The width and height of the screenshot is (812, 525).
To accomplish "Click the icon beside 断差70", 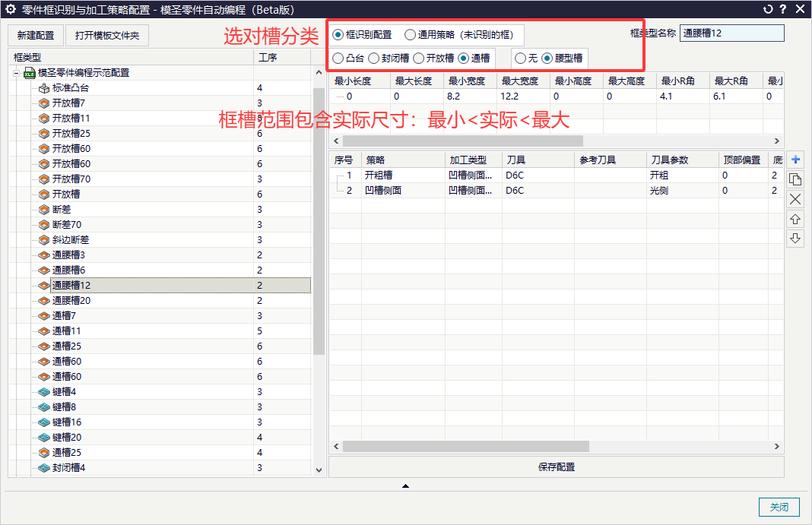I will click(x=44, y=225).
